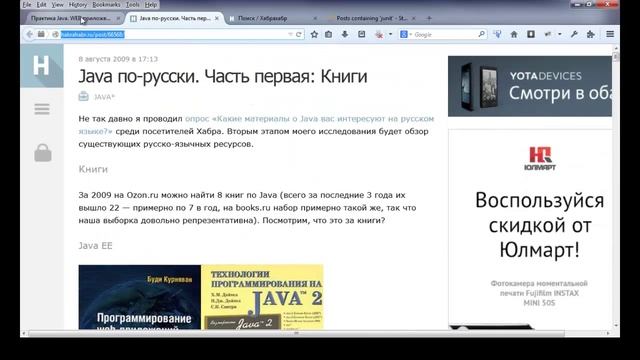Viewport: 640px width, 360px height.
Task: Close the 'Поиск / Хабрахабр' tab
Action: 315,18
